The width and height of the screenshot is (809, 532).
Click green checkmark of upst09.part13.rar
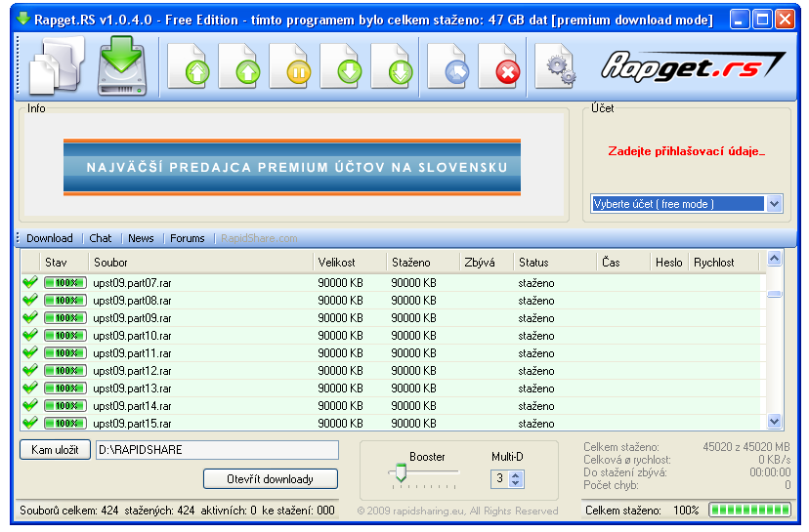(x=30, y=388)
